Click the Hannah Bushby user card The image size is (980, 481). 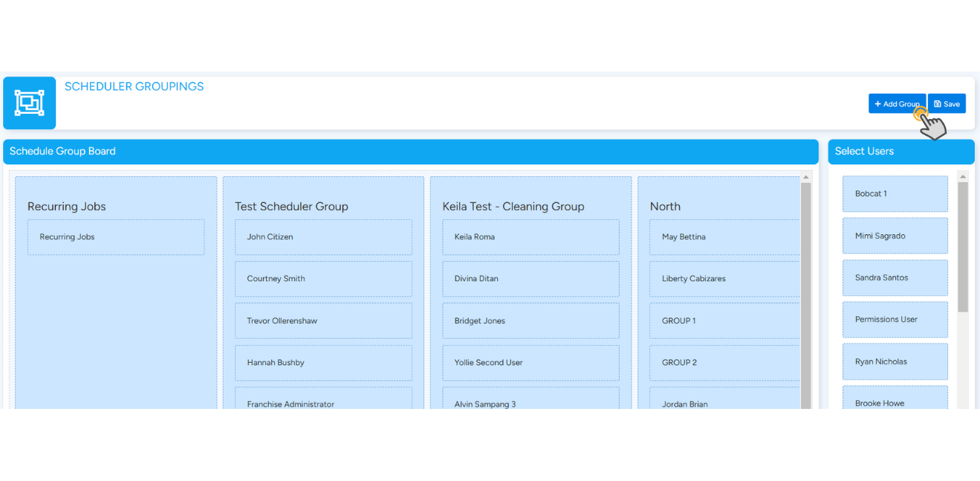pos(323,363)
